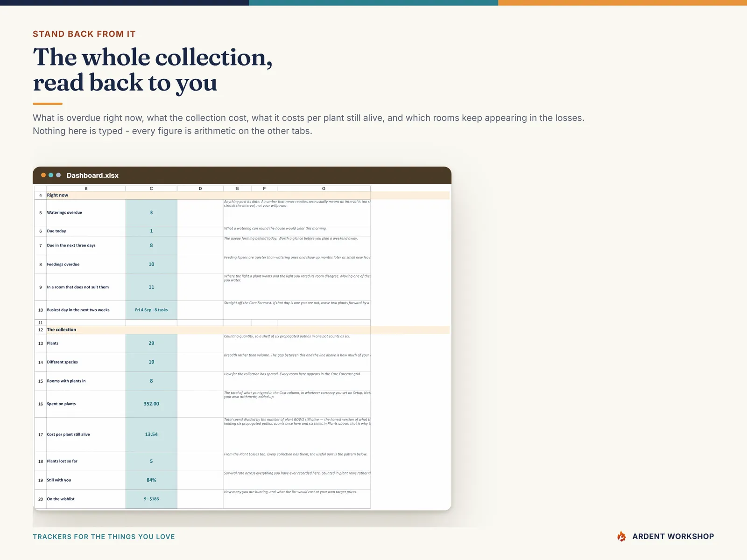Click 'Cost per plant still alive' label

click(86, 434)
